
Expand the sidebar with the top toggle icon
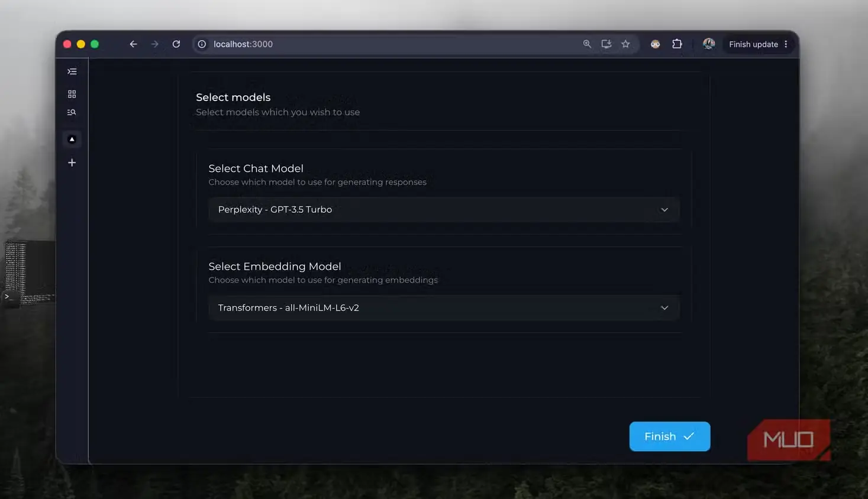click(72, 72)
